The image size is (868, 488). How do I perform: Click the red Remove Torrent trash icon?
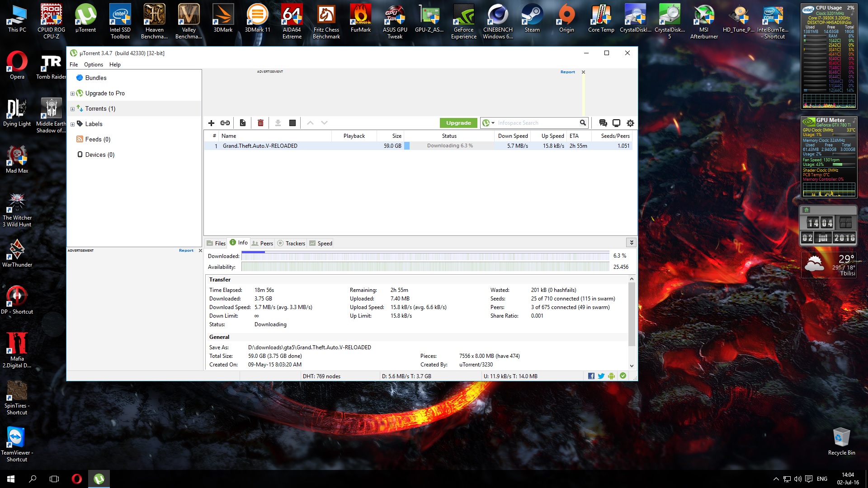[260, 123]
